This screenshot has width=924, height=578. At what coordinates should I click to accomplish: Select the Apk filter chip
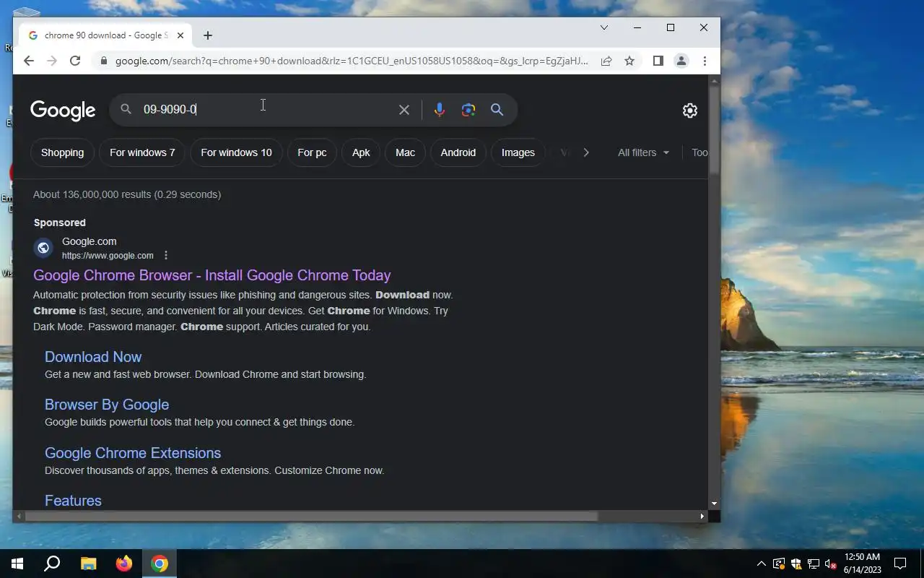pyautogui.click(x=361, y=152)
